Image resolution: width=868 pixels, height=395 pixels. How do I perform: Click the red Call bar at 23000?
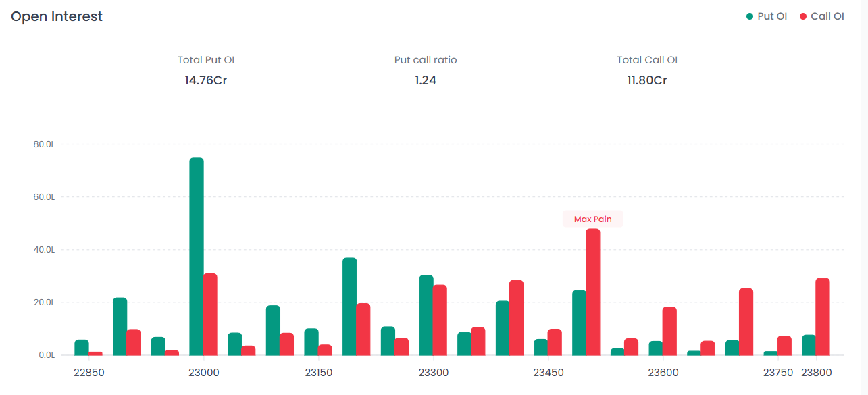210,314
